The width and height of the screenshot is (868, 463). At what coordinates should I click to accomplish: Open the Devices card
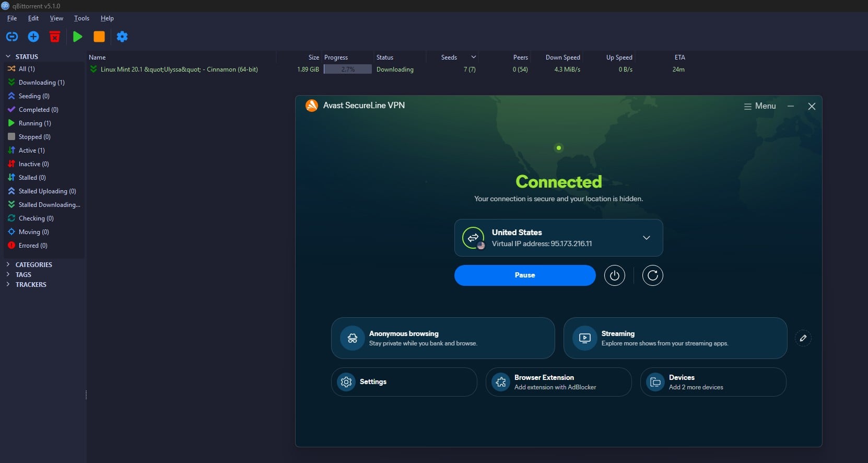coord(713,382)
